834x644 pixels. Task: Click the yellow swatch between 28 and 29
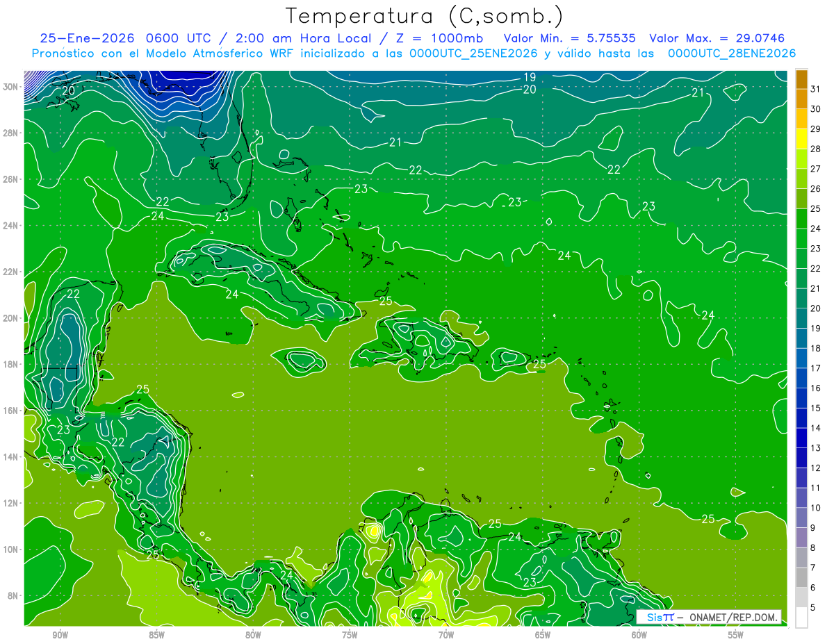point(801,139)
